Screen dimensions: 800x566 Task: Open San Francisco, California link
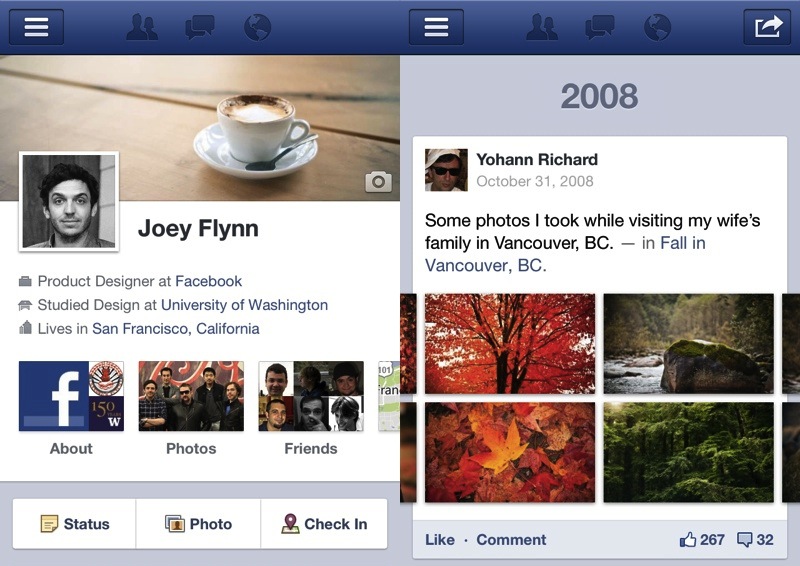click(176, 329)
